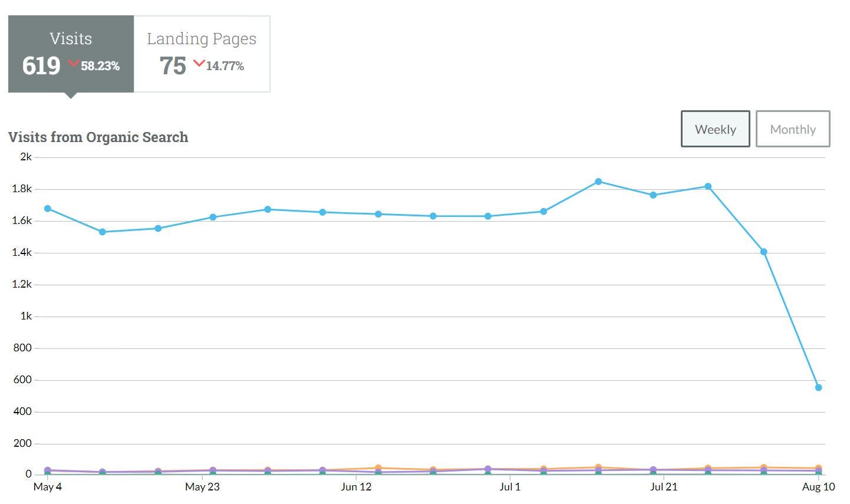Click the Jun 12 axis label

[x=356, y=487]
